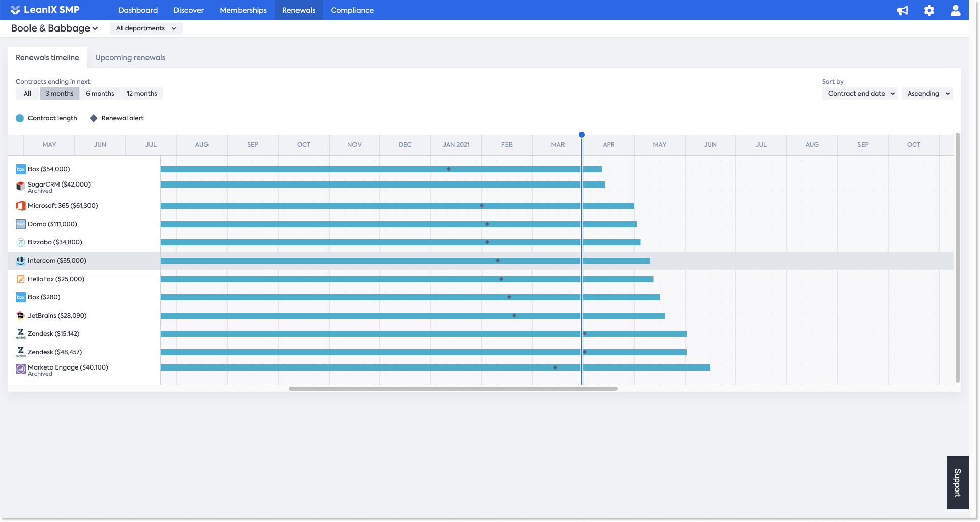Open the Contract end date sort dropdown

point(859,94)
